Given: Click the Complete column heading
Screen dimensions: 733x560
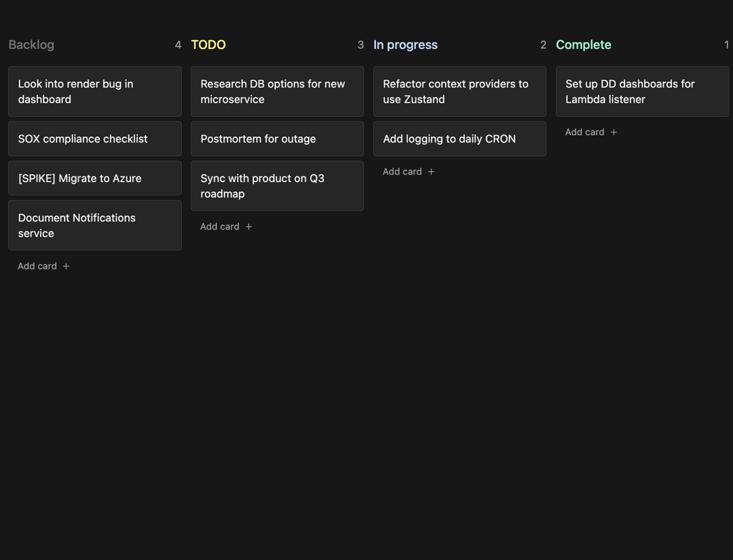Looking at the screenshot, I should point(584,45).
